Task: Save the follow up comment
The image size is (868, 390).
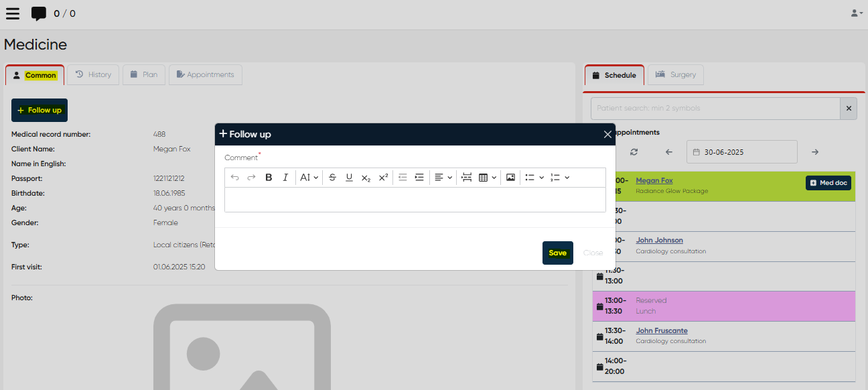Action: (x=557, y=253)
